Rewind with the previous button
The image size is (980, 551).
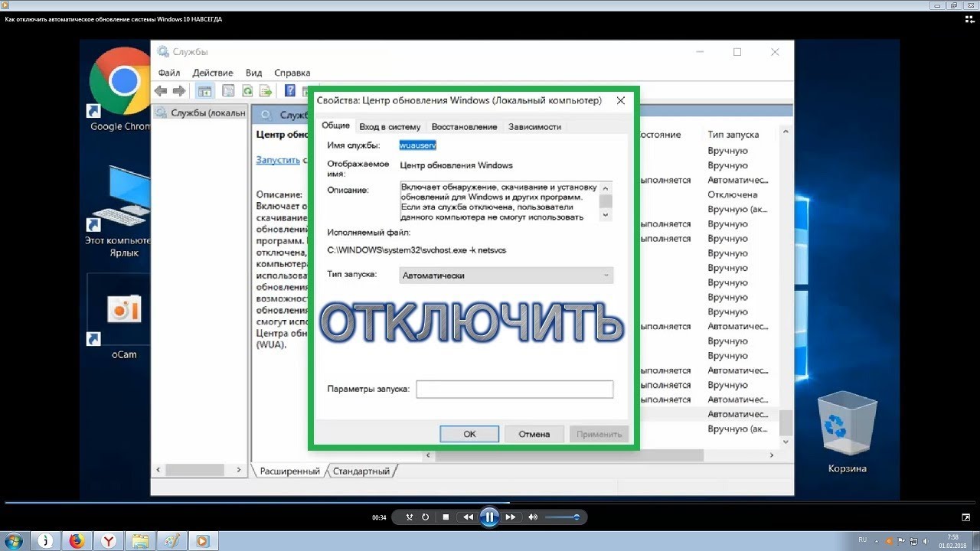pos(468,517)
